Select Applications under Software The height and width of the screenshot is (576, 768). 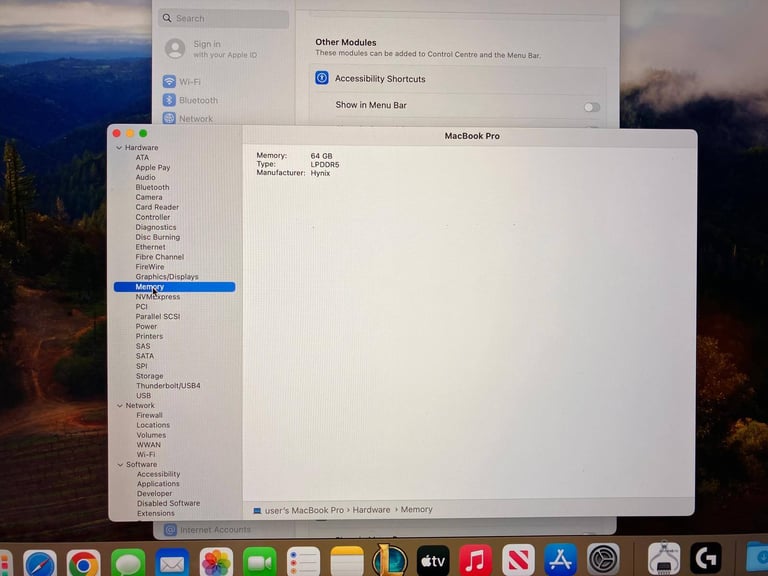[x=158, y=483]
